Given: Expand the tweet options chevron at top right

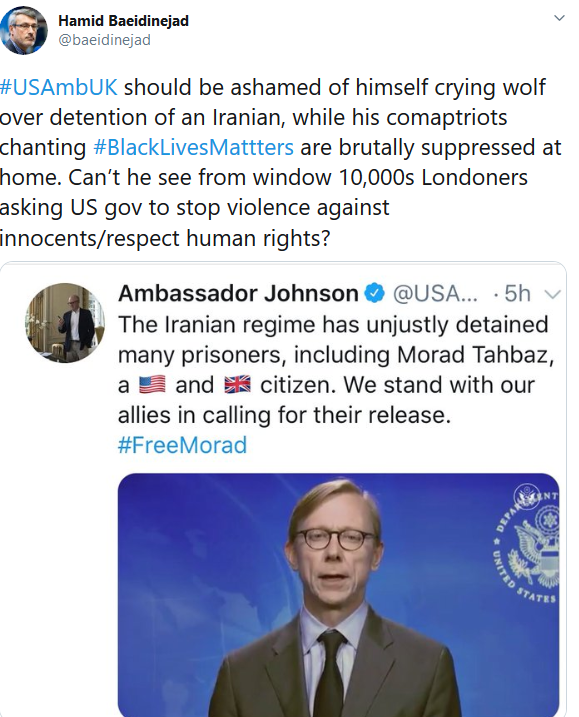Looking at the screenshot, I should click(x=559, y=18).
